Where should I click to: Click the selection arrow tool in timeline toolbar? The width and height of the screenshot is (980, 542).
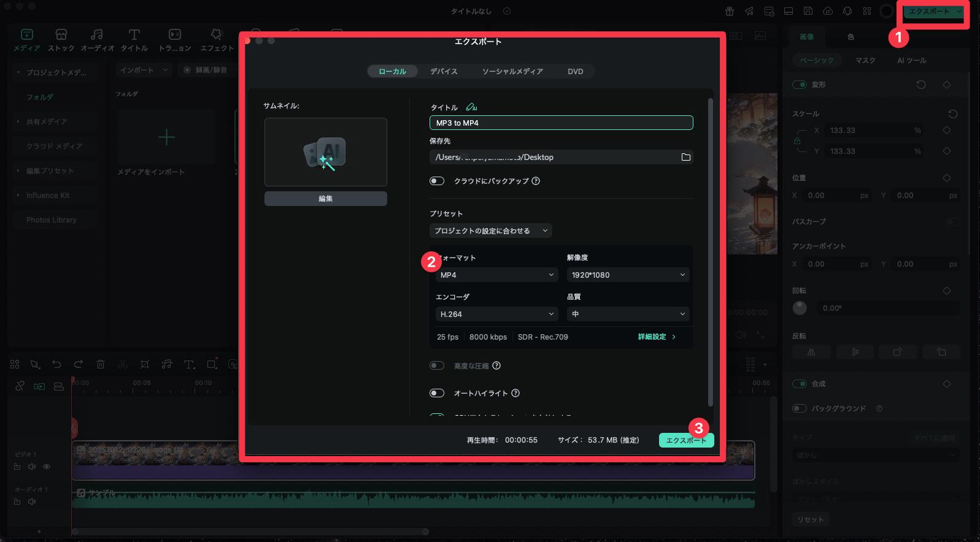(35, 364)
